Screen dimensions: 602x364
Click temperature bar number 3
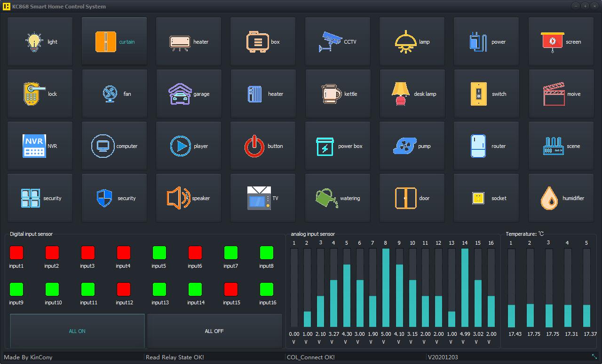click(x=548, y=287)
